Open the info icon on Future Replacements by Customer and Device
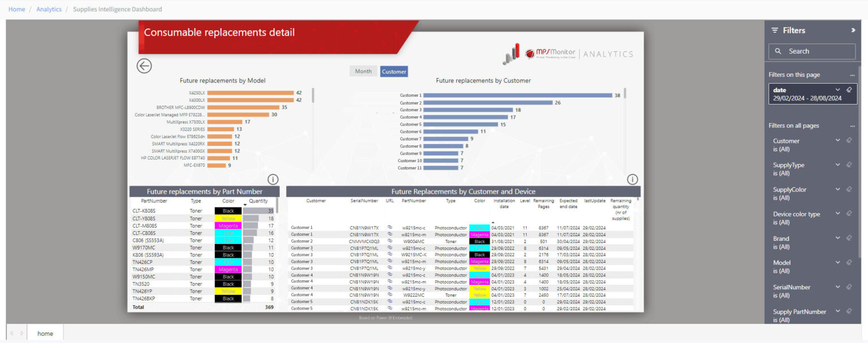The width and height of the screenshot is (868, 343). (x=632, y=179)
